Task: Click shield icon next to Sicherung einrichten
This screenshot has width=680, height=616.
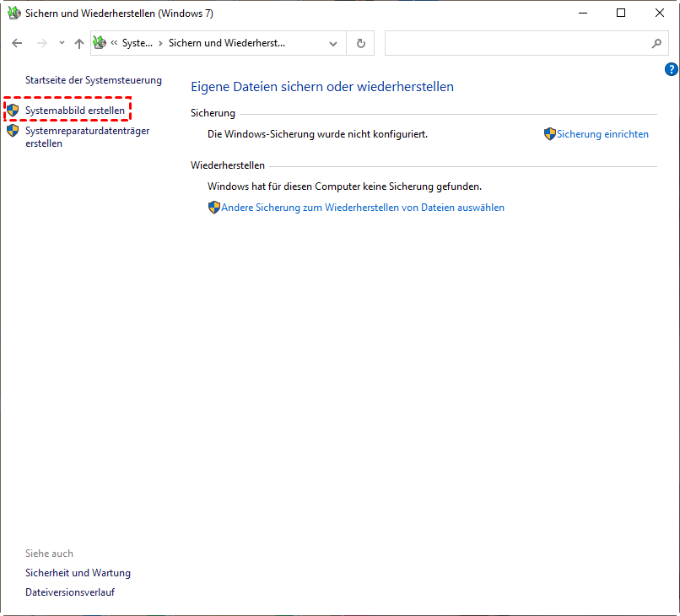Action: [x=550, y=134]
